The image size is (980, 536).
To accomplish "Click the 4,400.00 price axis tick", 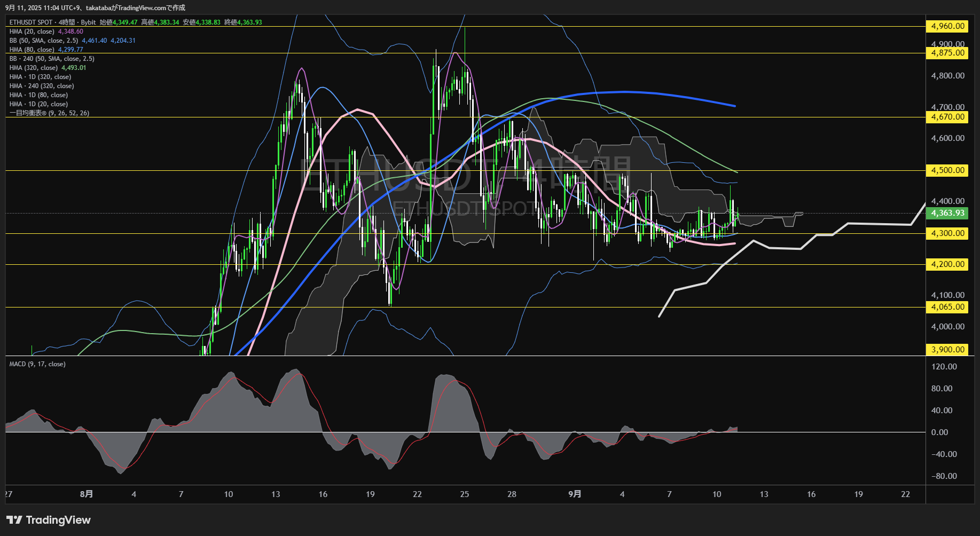I will pyautogui.click(x=948, y=201).
